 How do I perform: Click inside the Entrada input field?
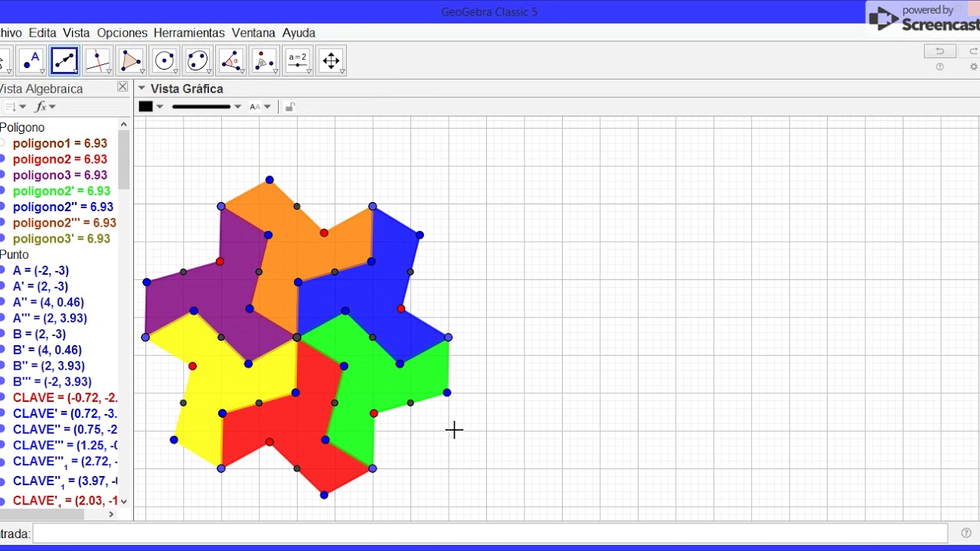(490, 533)
